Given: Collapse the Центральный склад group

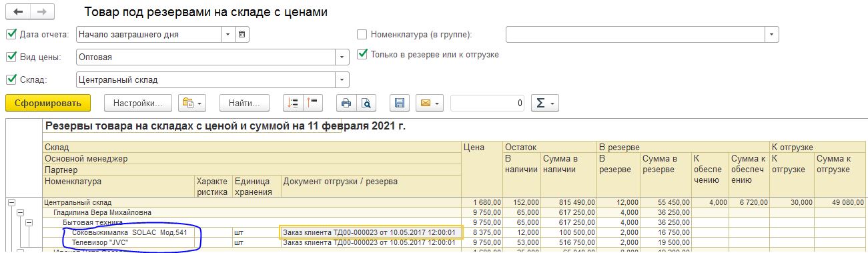Looking at the screenshot, I should pyautogui.click(x=11, y=202).
